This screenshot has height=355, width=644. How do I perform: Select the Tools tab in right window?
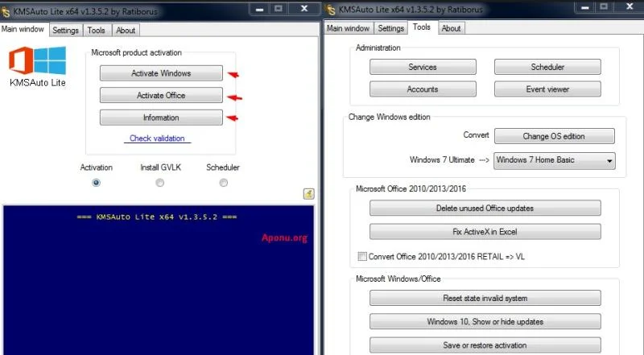coord(421,27)
